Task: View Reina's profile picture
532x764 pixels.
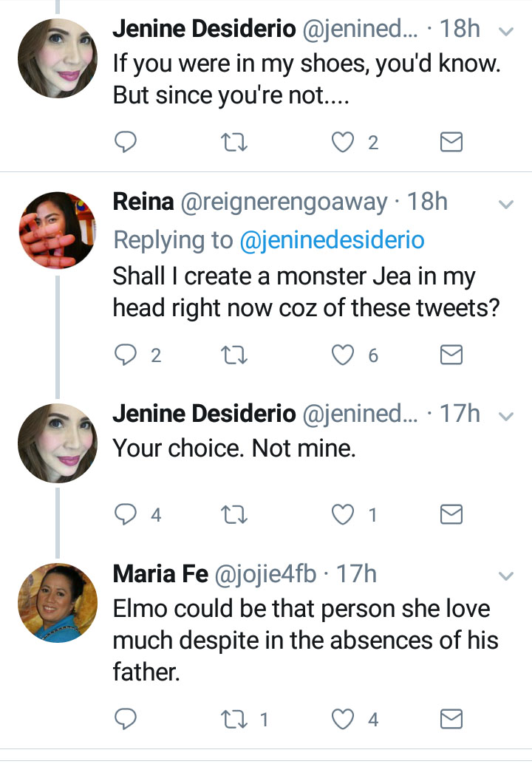Action: click(x=58, y=230)
